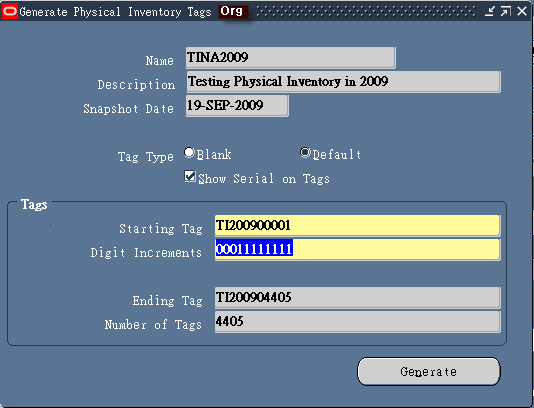Click the Starting Tag label

pos(161,229)
